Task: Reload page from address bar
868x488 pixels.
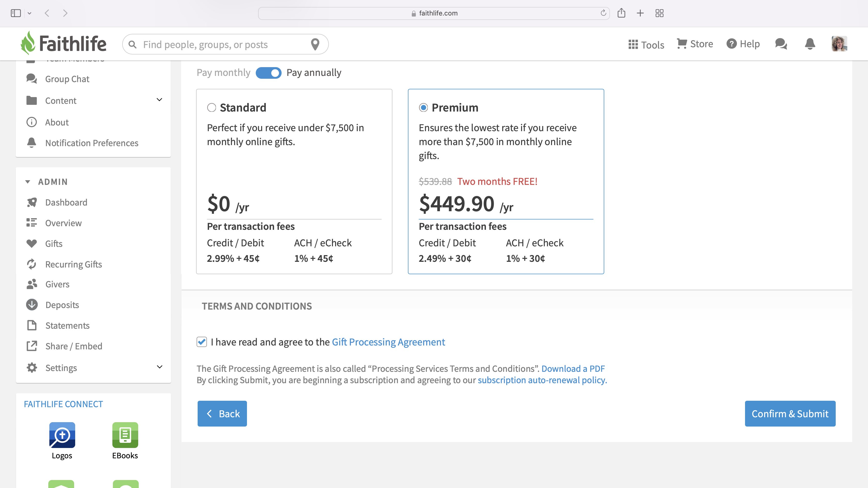Action: [603, 13]
